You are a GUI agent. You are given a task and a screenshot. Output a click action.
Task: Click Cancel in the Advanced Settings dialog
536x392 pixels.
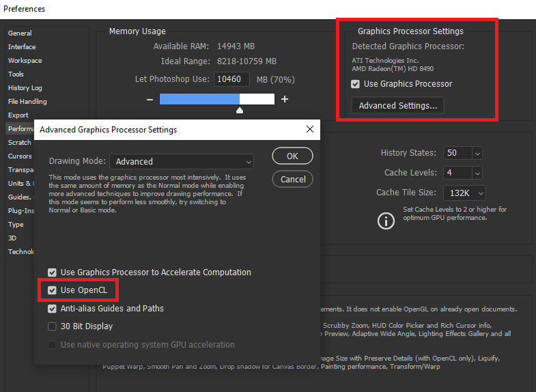click(x=293, y=179)
